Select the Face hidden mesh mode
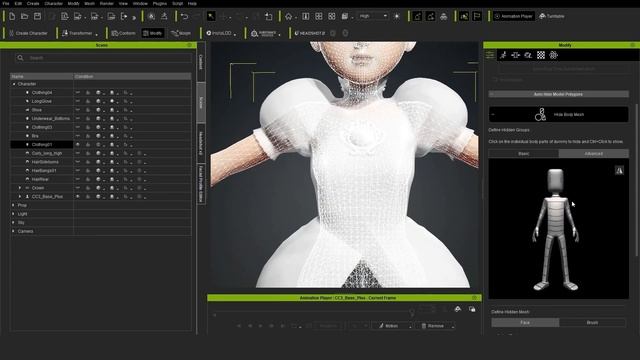The image size is (640, 360). (525, 322)
